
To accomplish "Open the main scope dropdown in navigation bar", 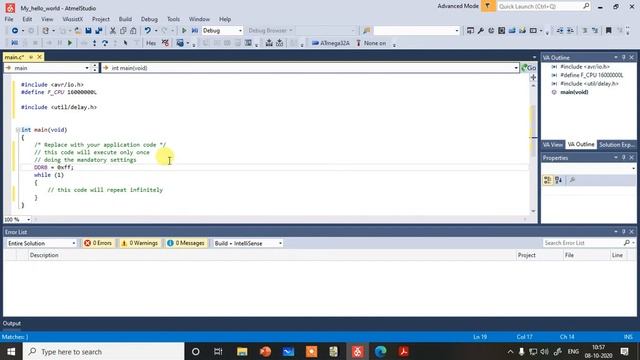I will (x=87, y=68).
